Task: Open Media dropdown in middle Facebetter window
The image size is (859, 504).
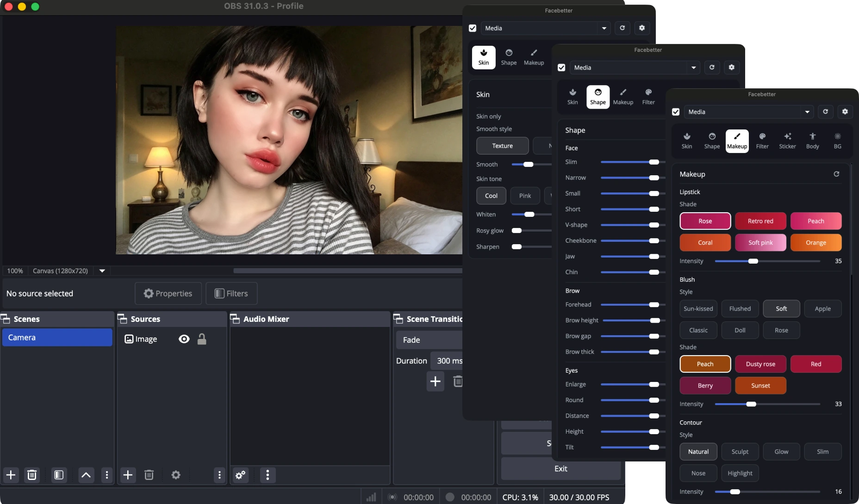Action: coord(635,67)
